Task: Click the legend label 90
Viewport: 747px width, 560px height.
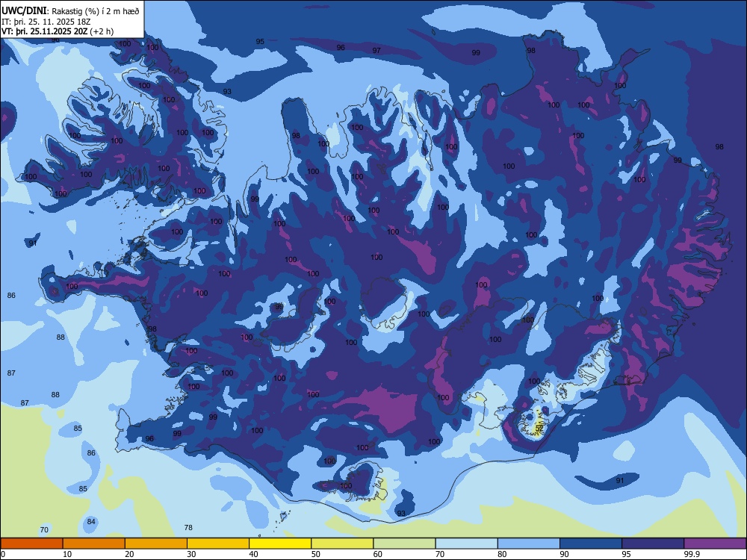Action: [564, 554]
